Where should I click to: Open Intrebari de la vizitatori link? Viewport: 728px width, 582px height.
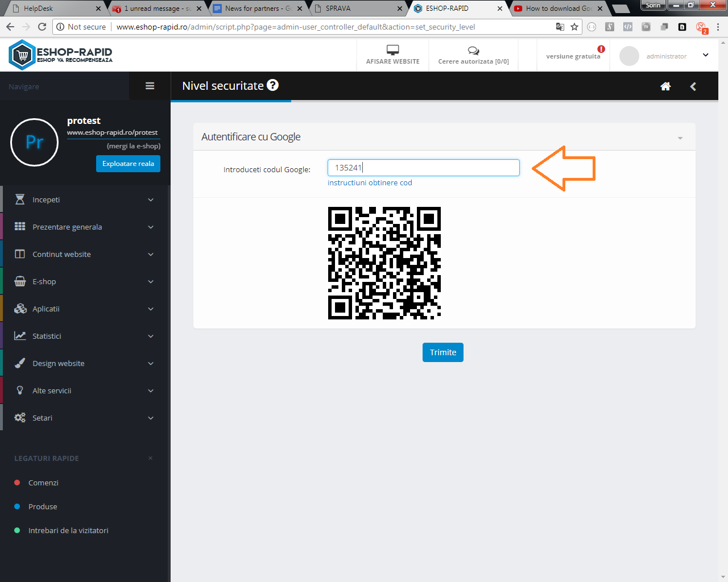[x=68, y=530]
